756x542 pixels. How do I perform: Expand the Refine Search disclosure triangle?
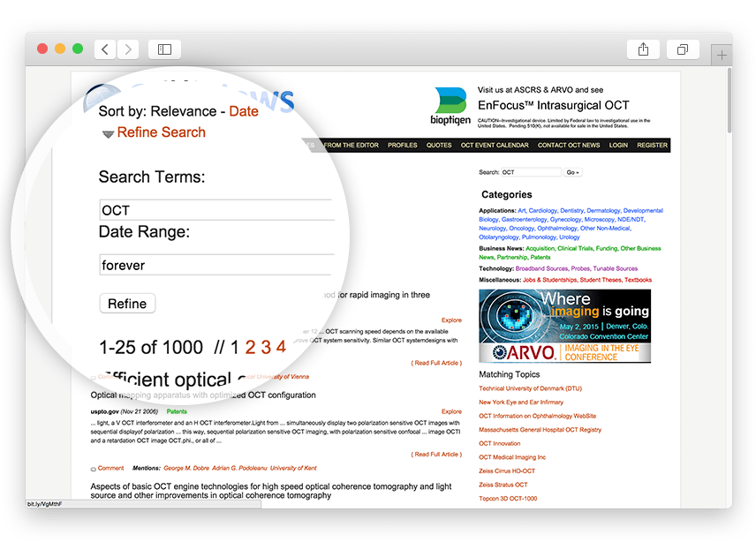point(108,134)
